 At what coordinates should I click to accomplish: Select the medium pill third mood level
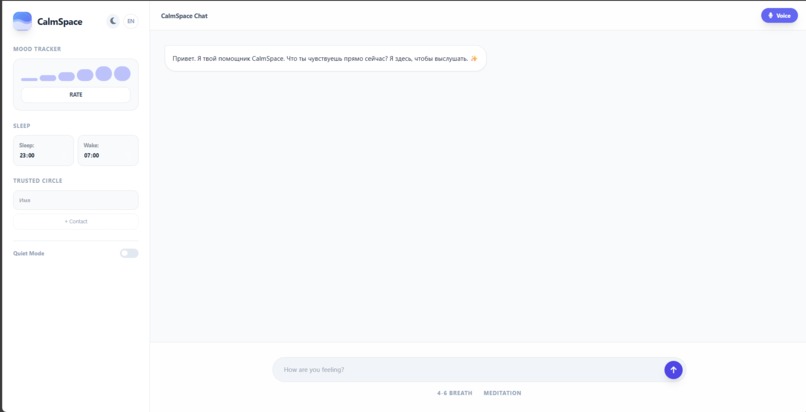point(66,77)
